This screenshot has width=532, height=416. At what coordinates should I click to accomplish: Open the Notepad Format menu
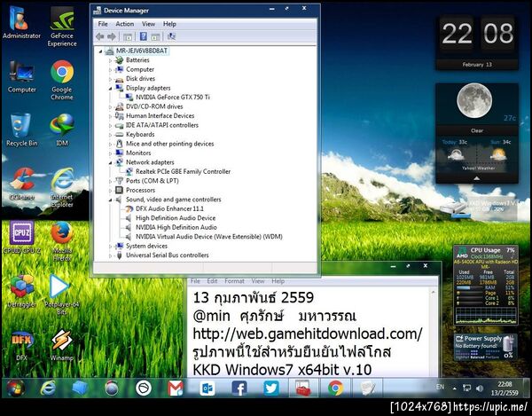(x=234, y=281)
